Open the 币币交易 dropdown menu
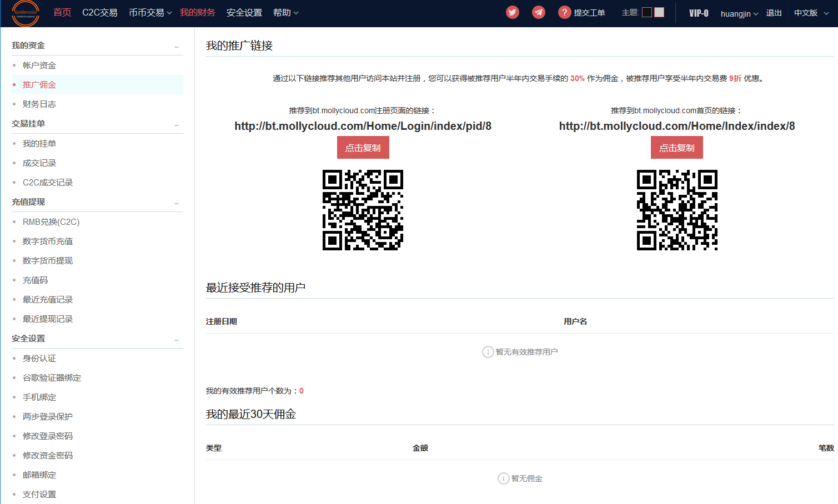 [150, 13]
